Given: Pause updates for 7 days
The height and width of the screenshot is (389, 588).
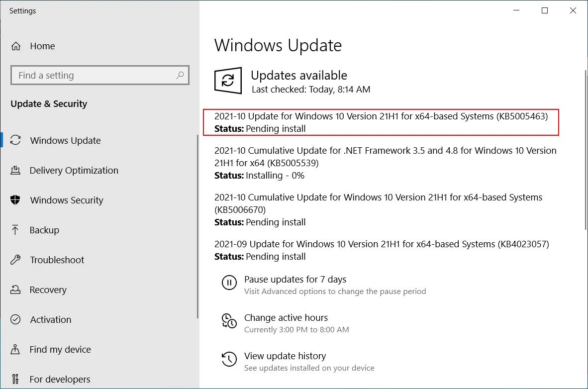Looking at the screenshot, I should coord(295,280).
